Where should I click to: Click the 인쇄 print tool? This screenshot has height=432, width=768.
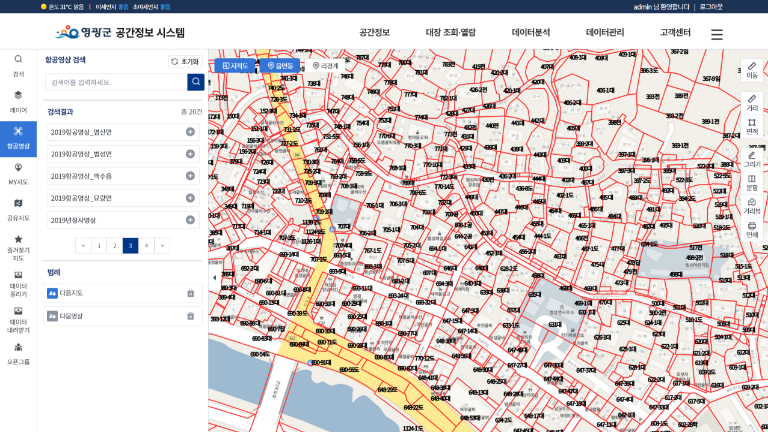tap(752, 229)
